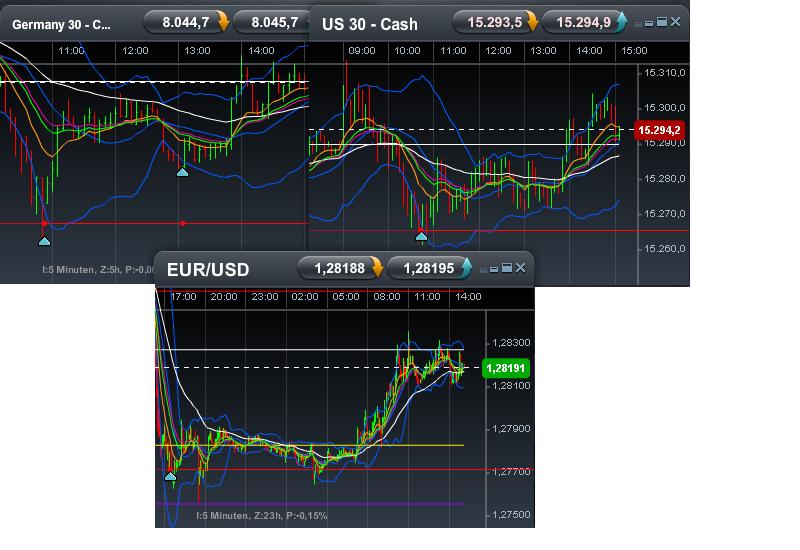Viewport: 800px width, 550px height.
Task: Click the 15:00 time label in US 30
Action: tap(634, 51)
